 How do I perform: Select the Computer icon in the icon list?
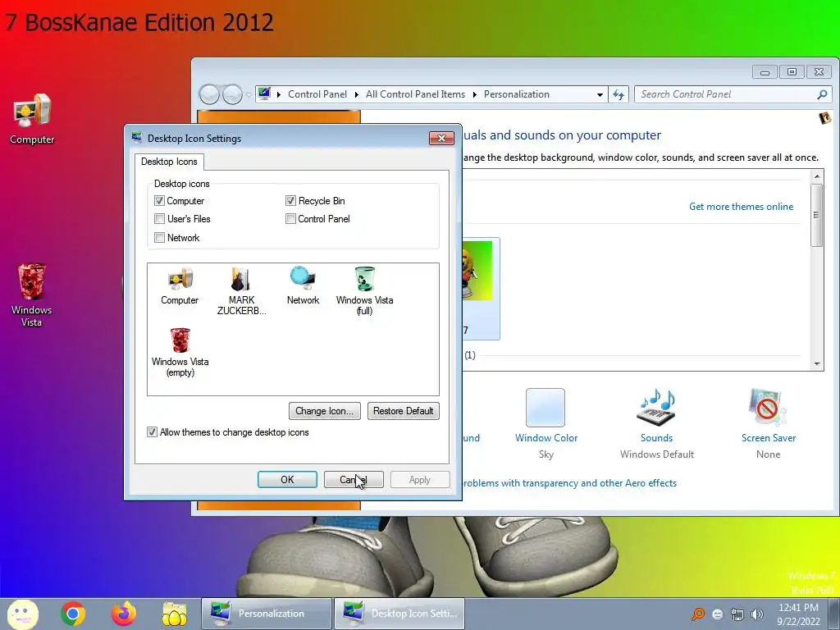[180, 286]
